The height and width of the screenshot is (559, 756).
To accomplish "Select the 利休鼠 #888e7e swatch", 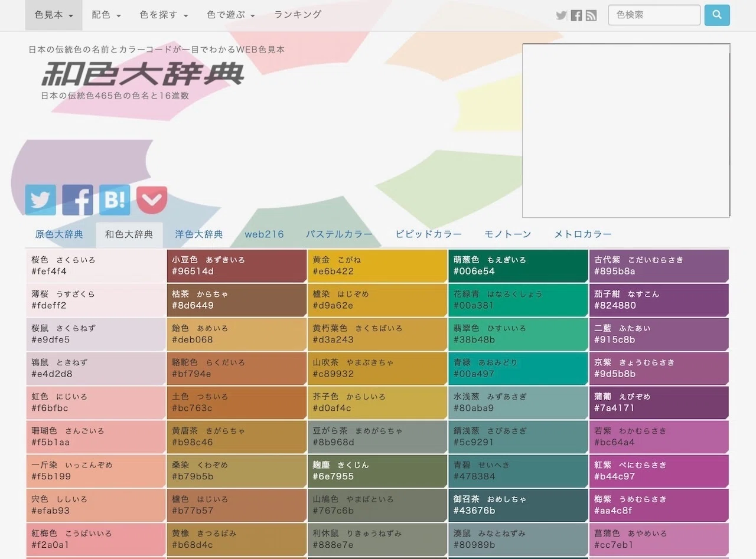I will click(377, 540).
